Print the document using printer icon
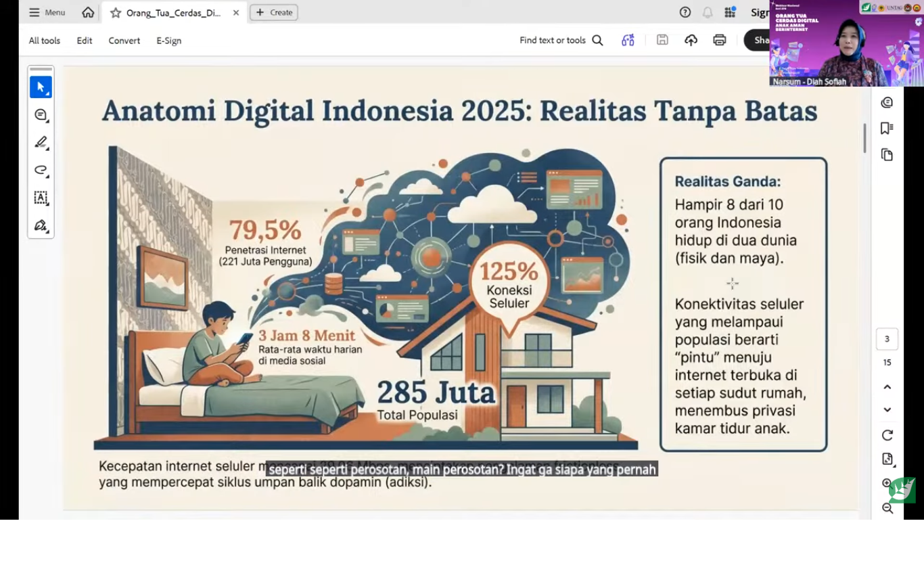Screen dimensions: 924x563 [x=719, y=40]
